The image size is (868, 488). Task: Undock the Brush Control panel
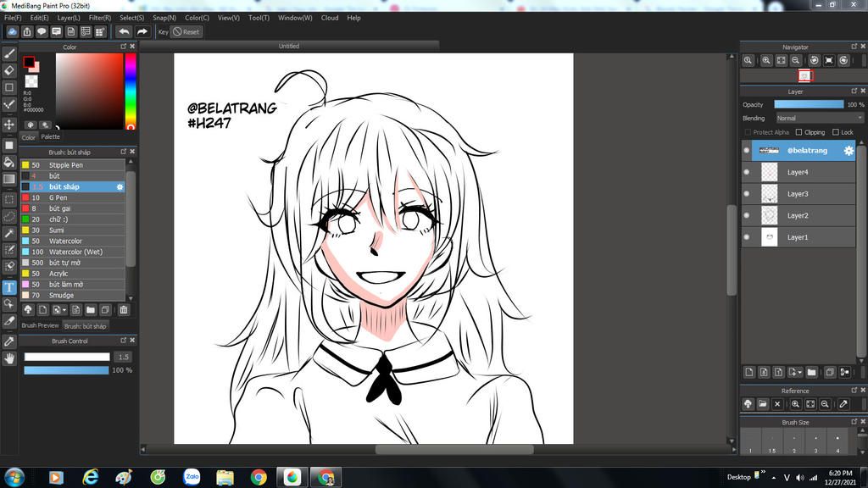pyautogui.click(x=124, y=341)
